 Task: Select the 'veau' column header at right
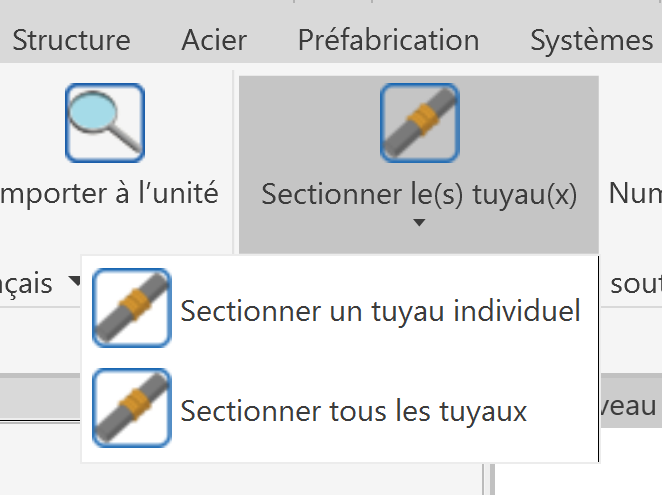click(x=631, y=405)
